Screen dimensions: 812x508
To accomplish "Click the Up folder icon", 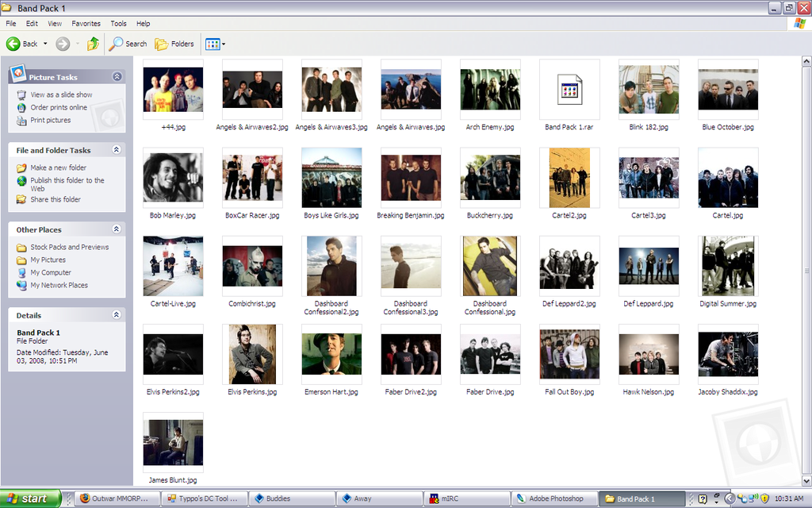I will click(x=94, y=44).
